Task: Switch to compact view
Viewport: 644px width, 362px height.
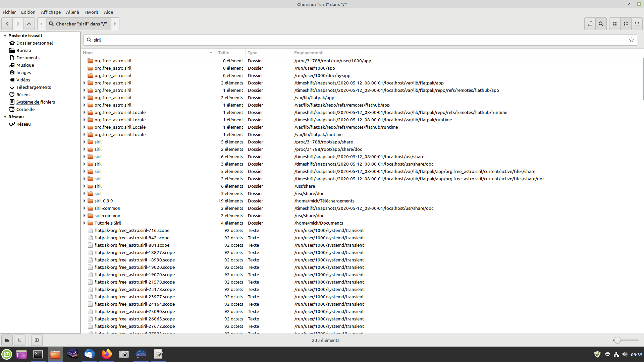Action: coord(637,24)
